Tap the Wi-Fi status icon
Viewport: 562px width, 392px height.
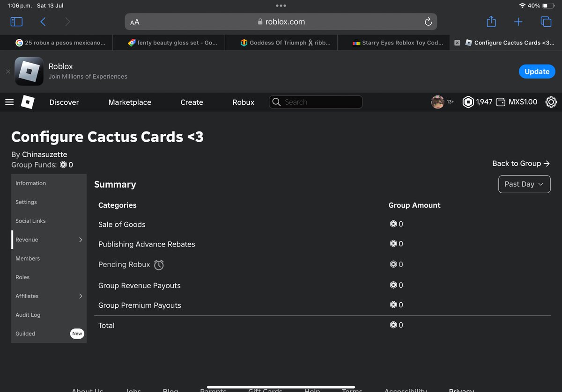(x=522, y=6)
